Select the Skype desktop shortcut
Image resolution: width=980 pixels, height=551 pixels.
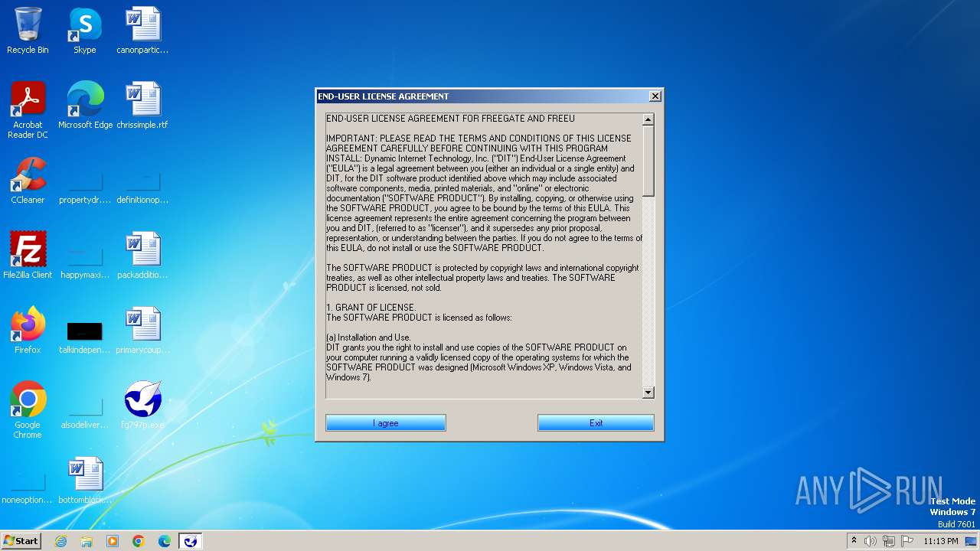(x=84, y=31)
